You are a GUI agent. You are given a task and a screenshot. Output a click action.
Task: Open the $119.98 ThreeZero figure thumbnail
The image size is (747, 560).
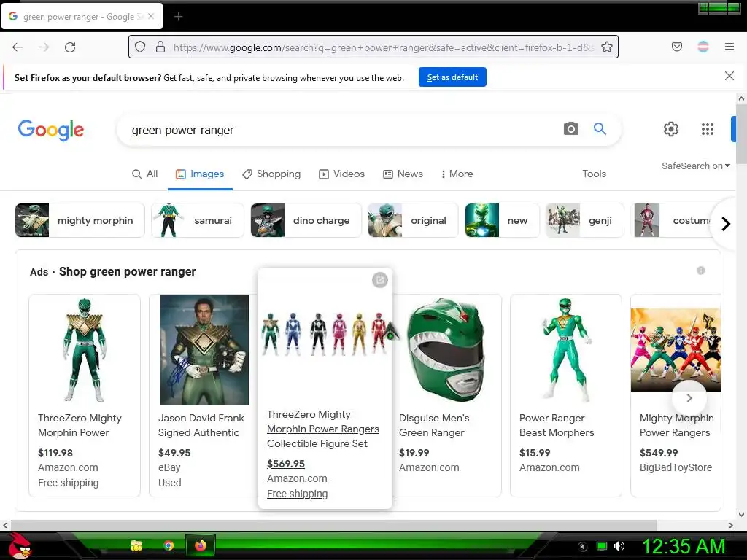point(85,350)
